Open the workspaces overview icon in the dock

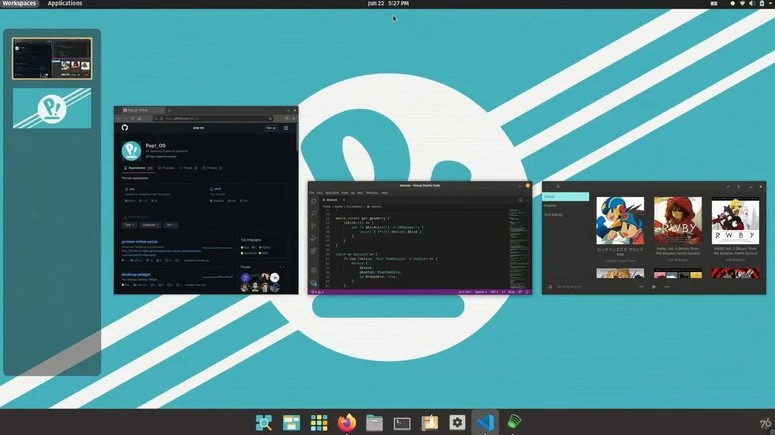pyautogui.click(x=291, y=423)
